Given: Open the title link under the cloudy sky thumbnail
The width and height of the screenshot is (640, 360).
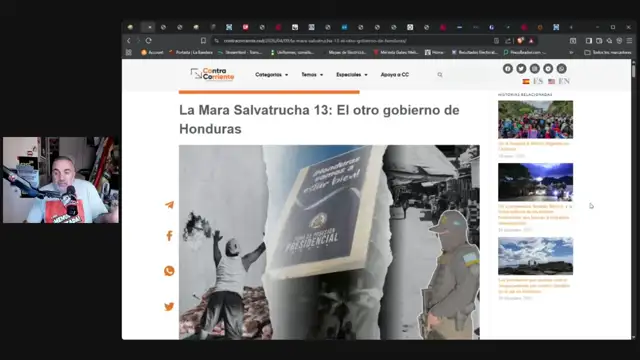Looking at the screenshot, I should point(534,286).
